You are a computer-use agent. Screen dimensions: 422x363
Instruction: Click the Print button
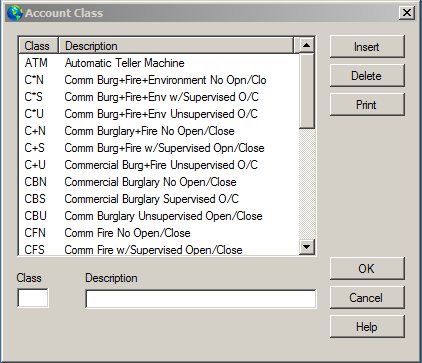[367, 105]
